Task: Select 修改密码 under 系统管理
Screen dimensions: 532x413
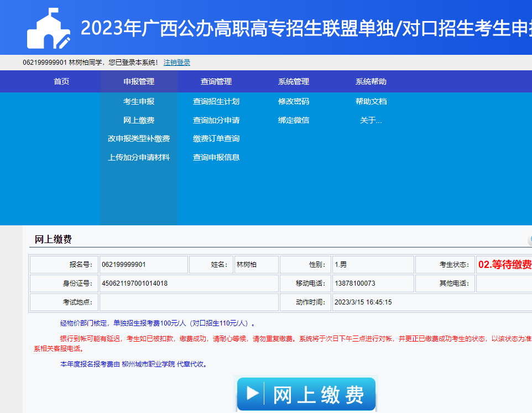Action: pyautogui.click(x=294, y=102)
